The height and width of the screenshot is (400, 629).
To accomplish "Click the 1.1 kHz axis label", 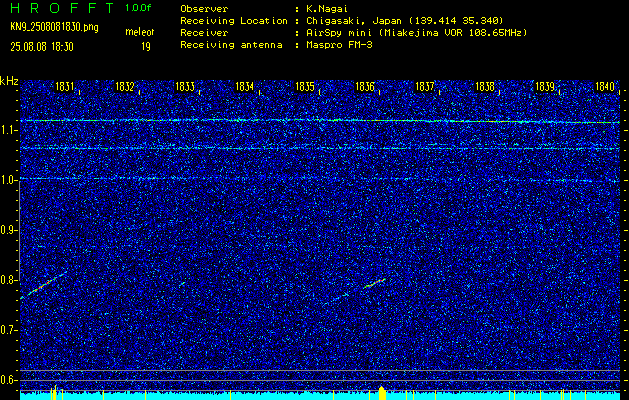I will point(8,130).
